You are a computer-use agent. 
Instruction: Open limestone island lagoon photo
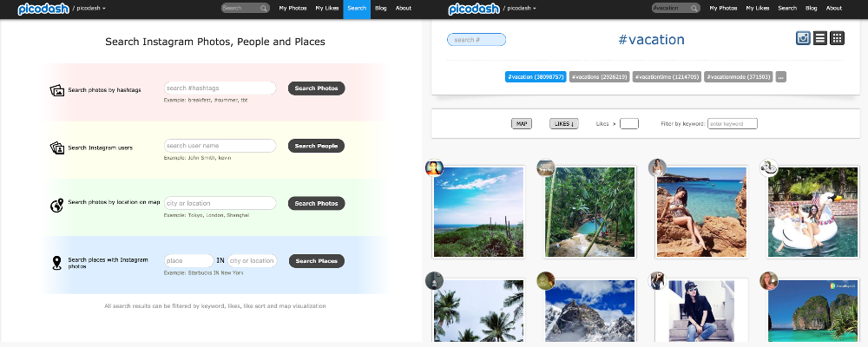[x=813, y=311]
